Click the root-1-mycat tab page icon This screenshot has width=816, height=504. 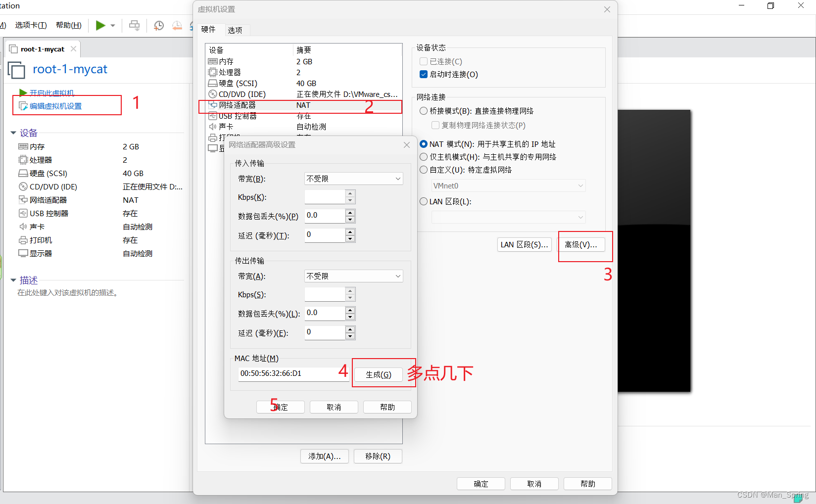pos(13,49)
